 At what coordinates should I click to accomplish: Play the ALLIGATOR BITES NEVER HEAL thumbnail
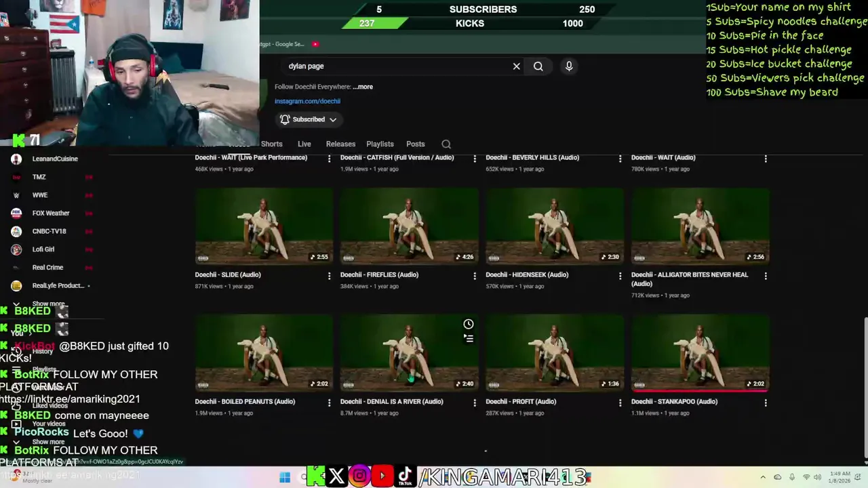pos(701,226)
